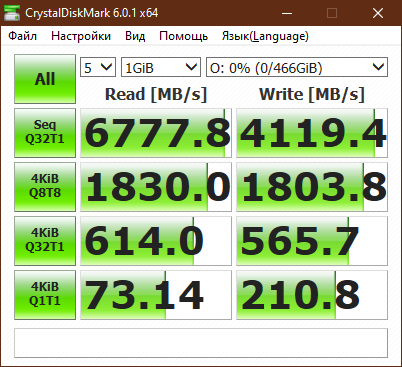Launch the 4KiB Q32T1 benchmark
The height and width of the screenshot is (367, 402).
point(45,241)
